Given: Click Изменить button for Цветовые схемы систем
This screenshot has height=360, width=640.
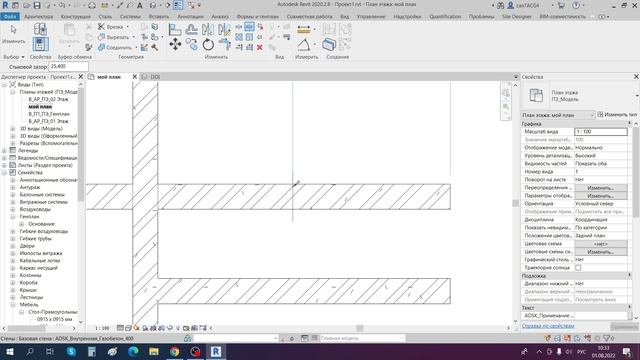Looking at the screenshot, I should (600, 252).
